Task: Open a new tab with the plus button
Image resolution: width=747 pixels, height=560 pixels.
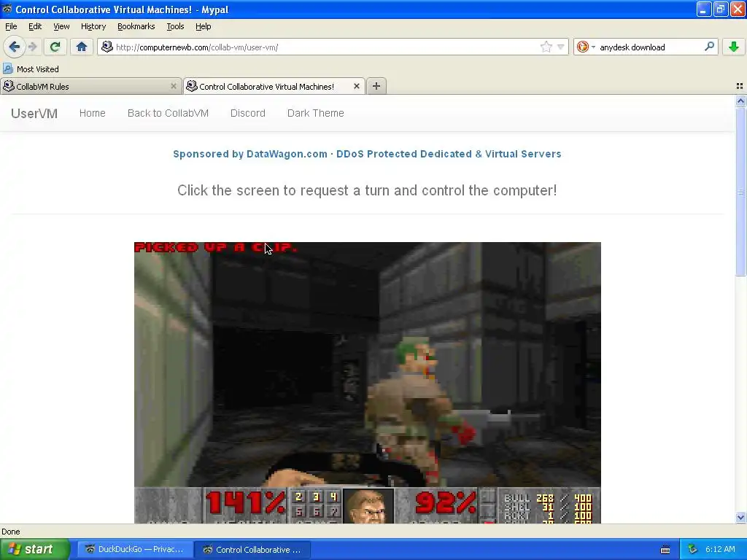Action: [x=376, y=86]
